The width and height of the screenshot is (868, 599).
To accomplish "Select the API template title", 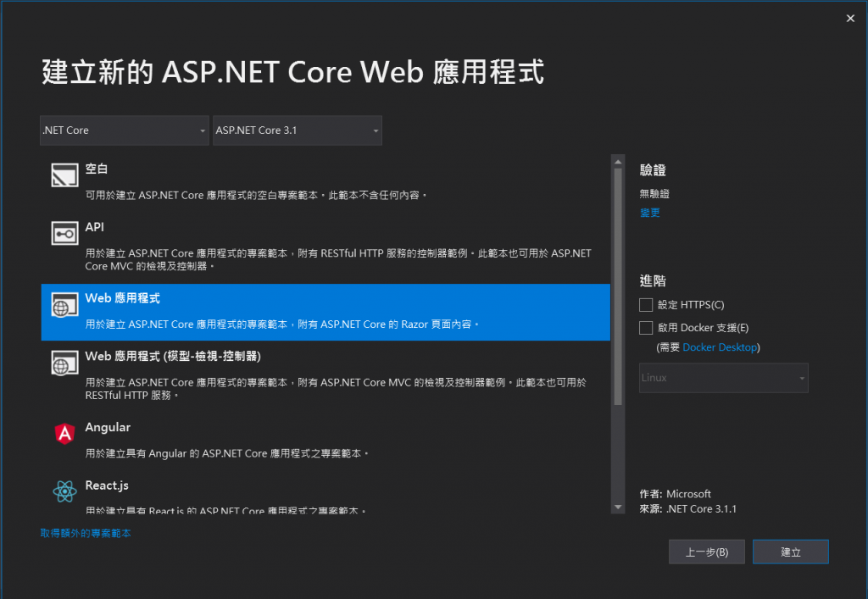I will click(95, 227).
